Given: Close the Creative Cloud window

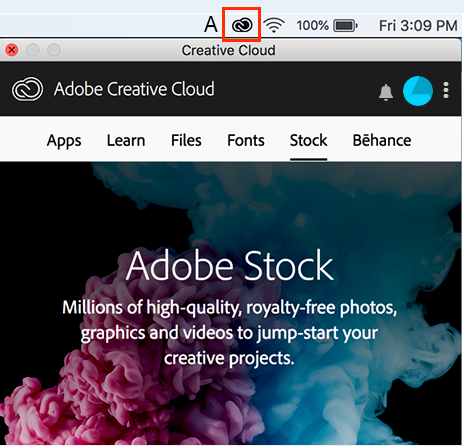Looking at the screenshot, I should (12, 50).
